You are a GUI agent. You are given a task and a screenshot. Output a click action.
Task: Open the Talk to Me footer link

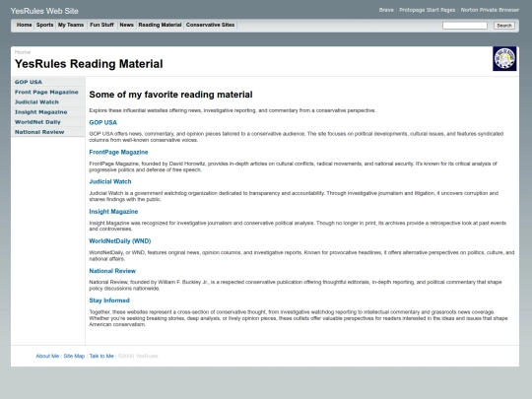pyautogui.click(x=101, y=356)
